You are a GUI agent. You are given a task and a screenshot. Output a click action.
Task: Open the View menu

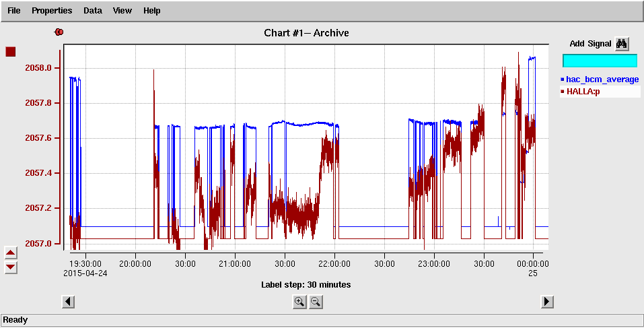[x=122, y=11]
